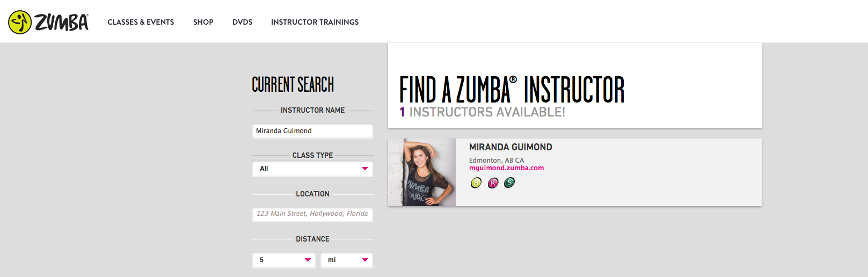
Task: Click the Find a Zumba Instructor heading
Action: point(512,90)
